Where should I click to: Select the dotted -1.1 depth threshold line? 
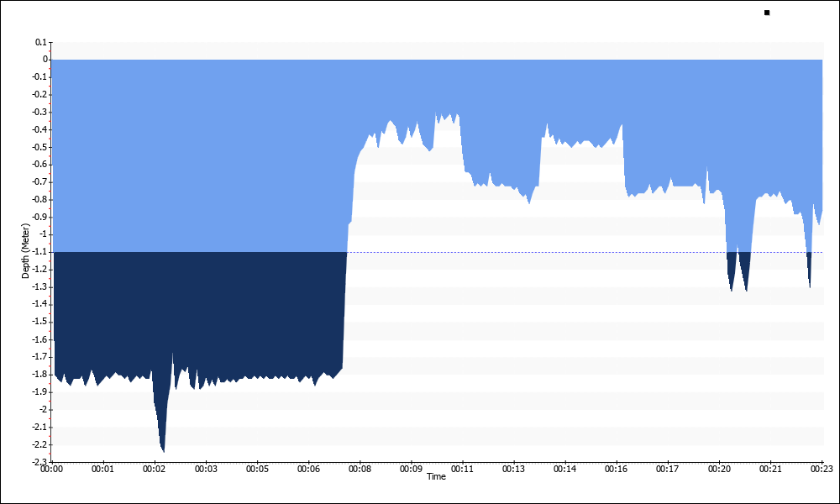(584, 252)
